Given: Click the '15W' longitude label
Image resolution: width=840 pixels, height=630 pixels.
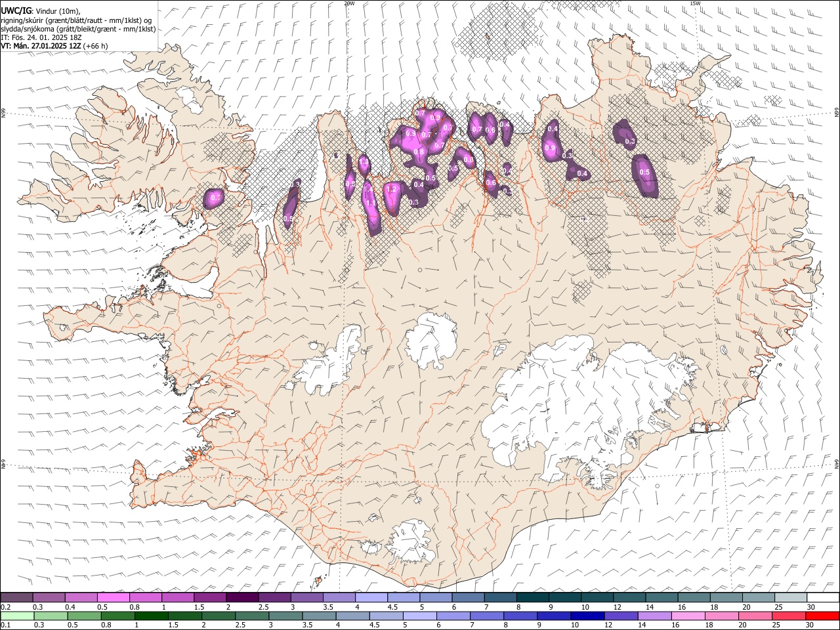Looking at the screenshot, I should (695, 3).
